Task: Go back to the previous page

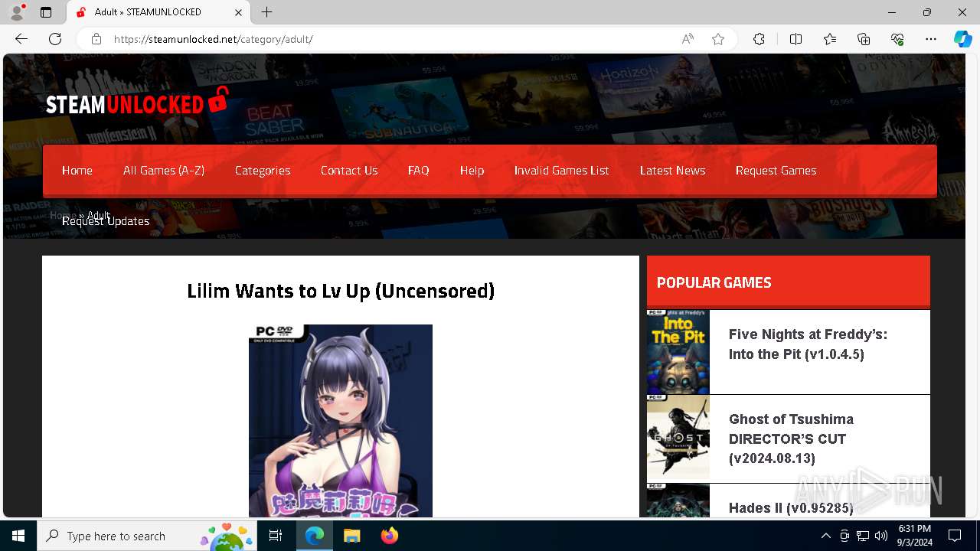Action: tap(21, 39)
